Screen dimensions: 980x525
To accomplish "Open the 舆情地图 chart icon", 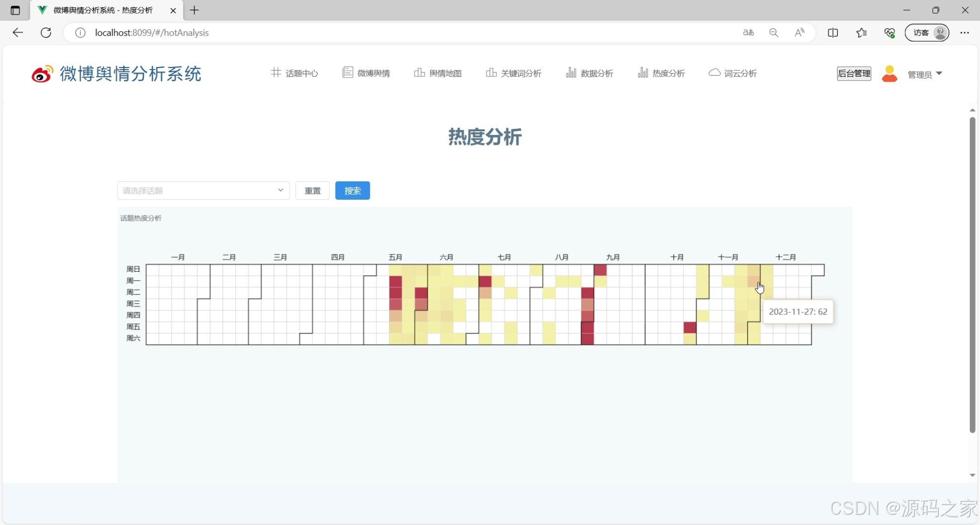I will pyautogui.click(x=419, y=72).
